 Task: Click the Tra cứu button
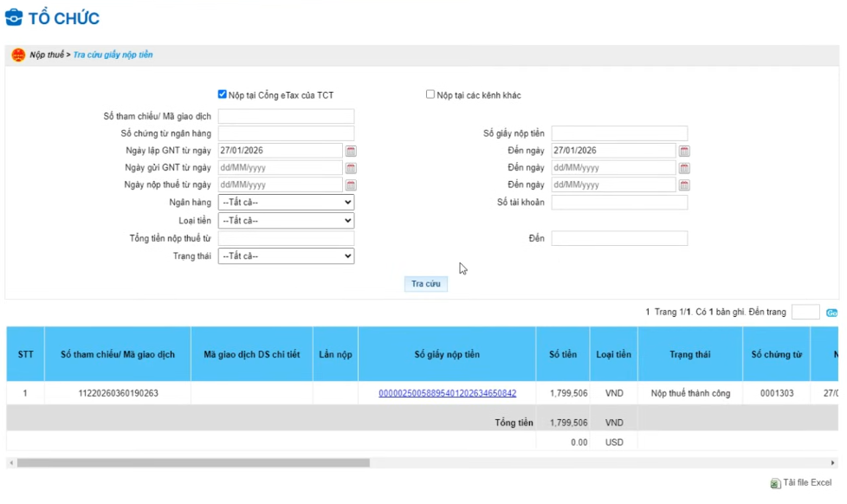(425, 283)
